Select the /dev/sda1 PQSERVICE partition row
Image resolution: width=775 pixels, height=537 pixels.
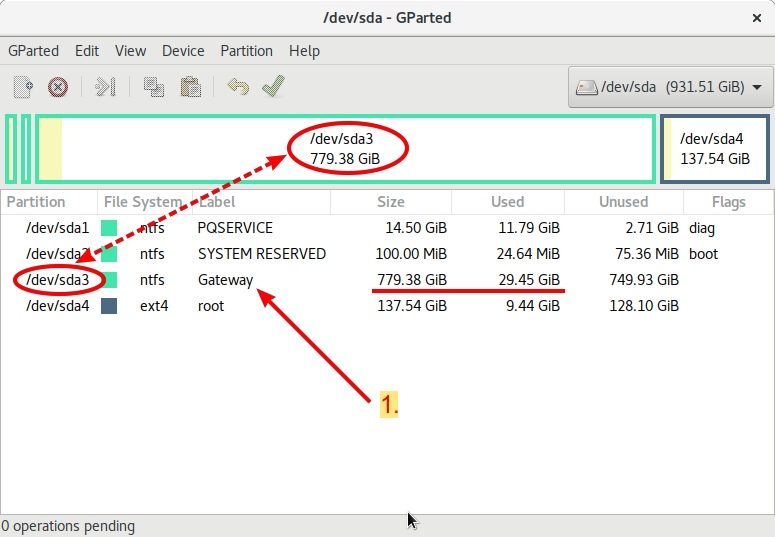point(300,228)
